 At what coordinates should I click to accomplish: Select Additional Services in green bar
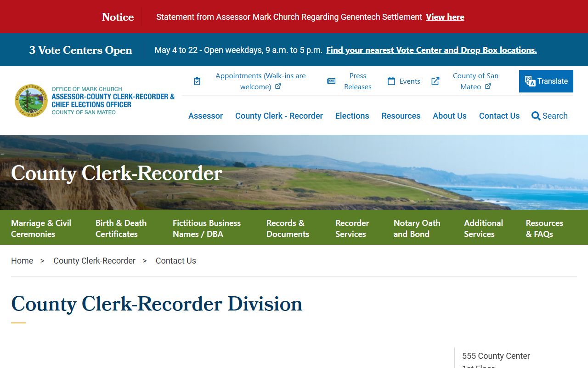point(483,228)
